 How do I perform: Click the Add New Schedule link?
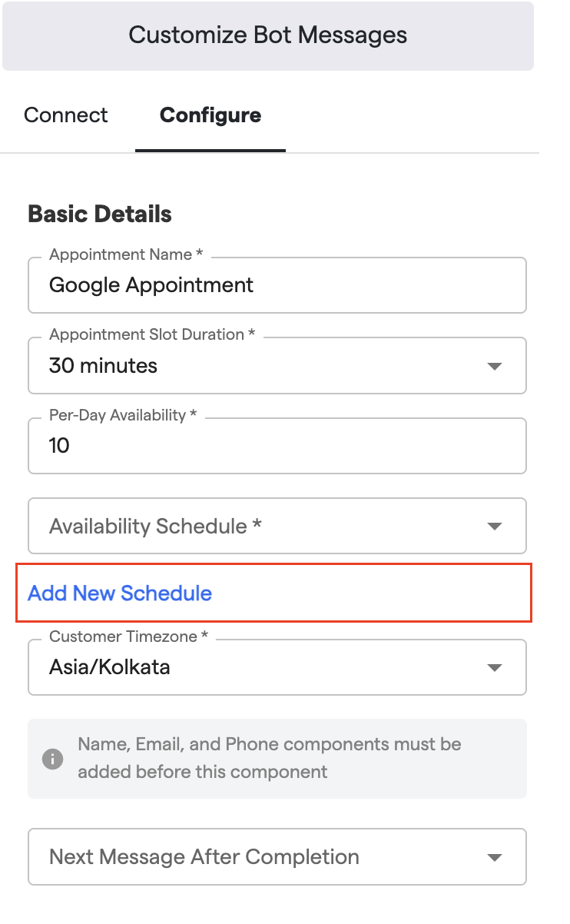coord(120,593)
